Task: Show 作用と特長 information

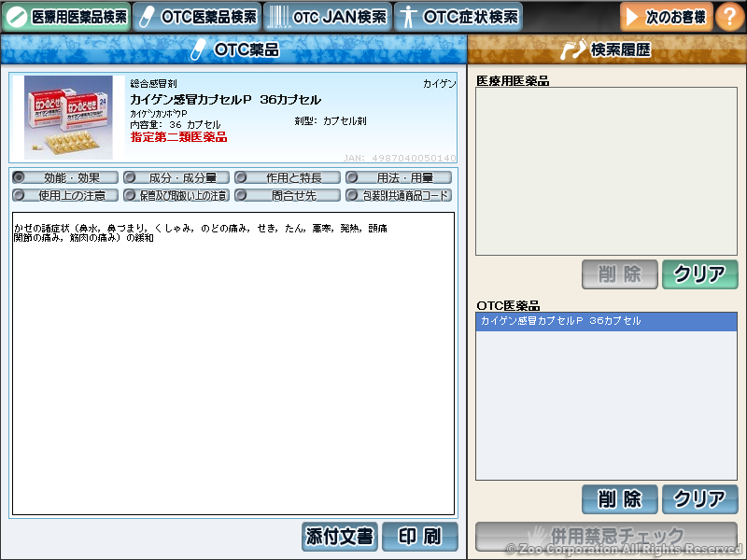Action: point(288,177)
